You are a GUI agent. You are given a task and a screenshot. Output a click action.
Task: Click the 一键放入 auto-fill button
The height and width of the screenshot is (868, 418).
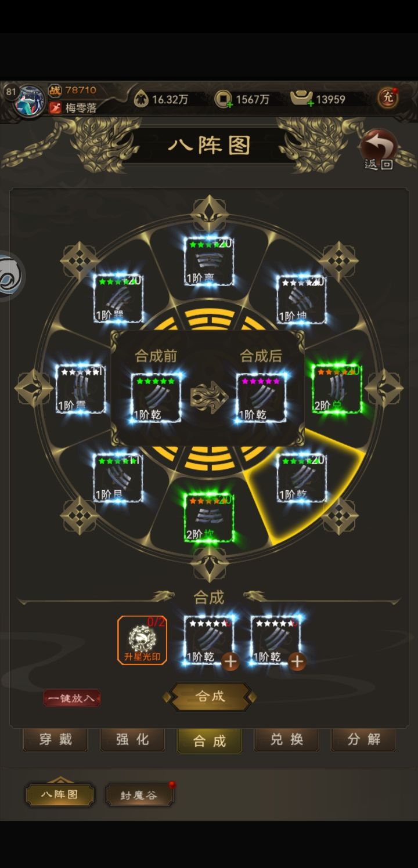tap(71, 698)
